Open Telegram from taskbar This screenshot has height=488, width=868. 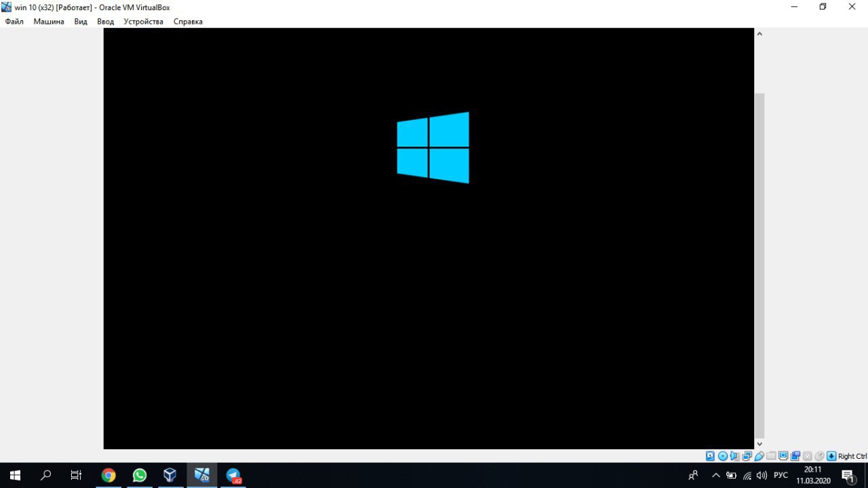tap(233, 475)
